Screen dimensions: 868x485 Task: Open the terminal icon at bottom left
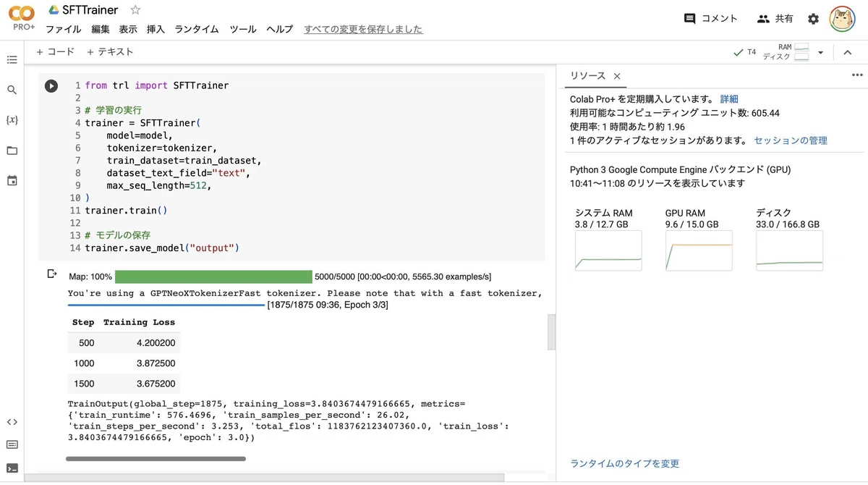[12, 468]
